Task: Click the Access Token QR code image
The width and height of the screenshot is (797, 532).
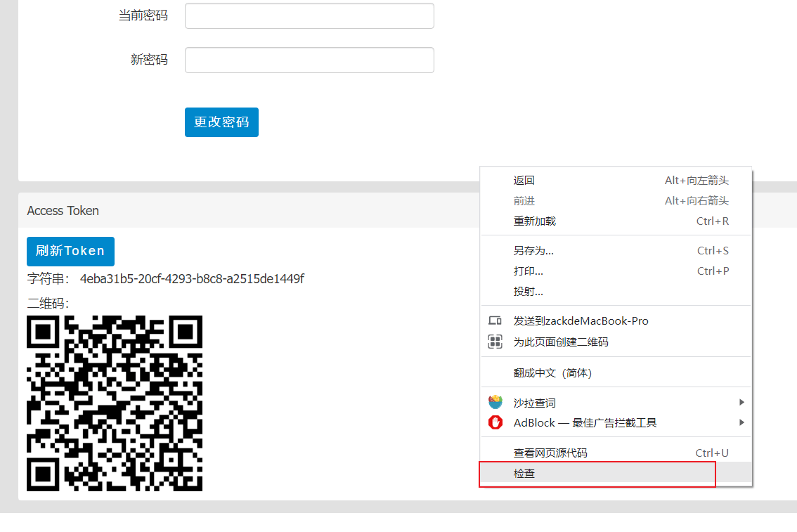Action: (115, 403)
